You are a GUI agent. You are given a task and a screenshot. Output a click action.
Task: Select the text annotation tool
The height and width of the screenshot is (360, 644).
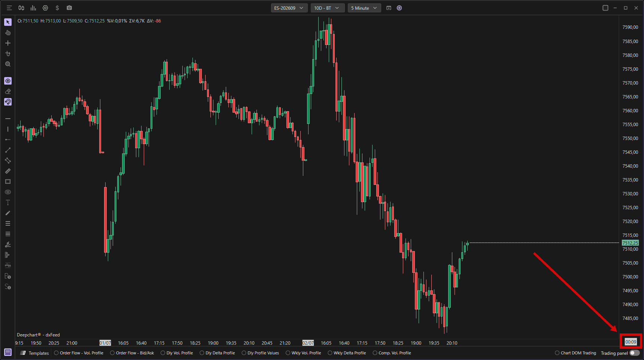coord(8,202)
